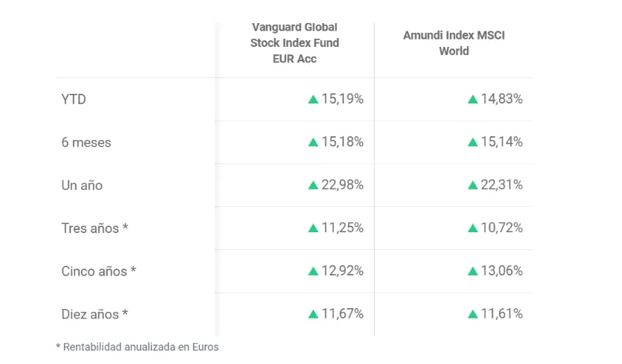This screenshot has height=364, width=622.
Task: Select the 6 meses row label
Action: [86, 142]
